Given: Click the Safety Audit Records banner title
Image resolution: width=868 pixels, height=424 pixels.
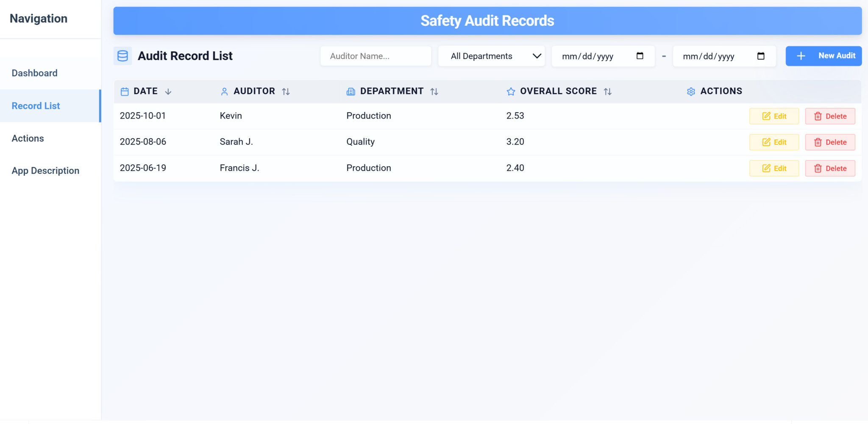Looking at the screenshot, I should point(487,21).
